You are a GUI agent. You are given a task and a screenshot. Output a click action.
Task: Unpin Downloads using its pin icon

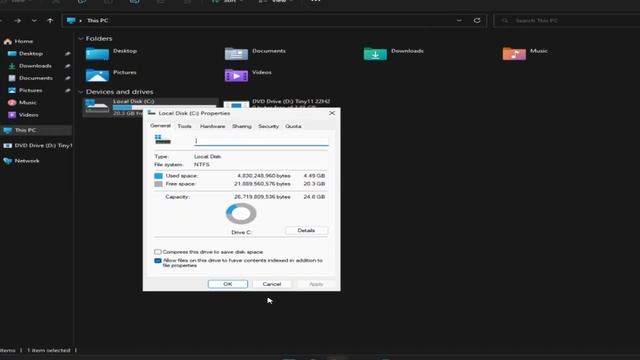[x=67, y=66]
